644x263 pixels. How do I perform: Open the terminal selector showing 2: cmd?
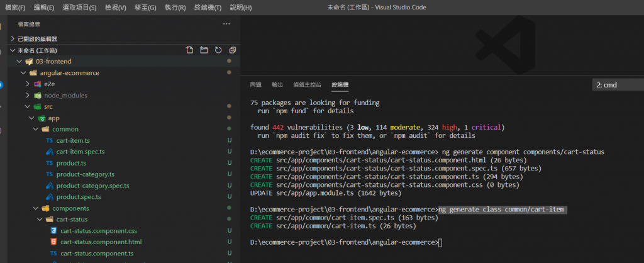click(x=618, y=85)
